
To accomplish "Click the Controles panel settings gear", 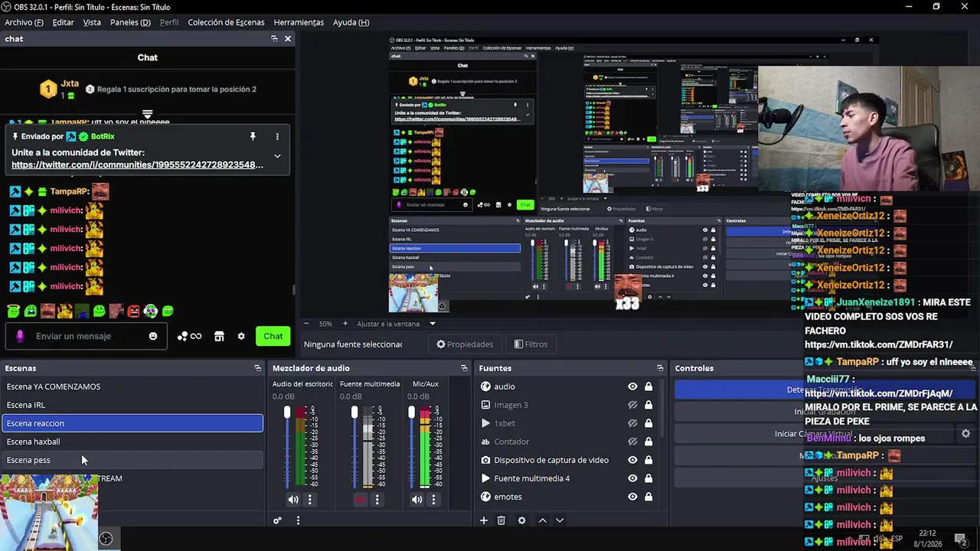I will pos(965,433).
